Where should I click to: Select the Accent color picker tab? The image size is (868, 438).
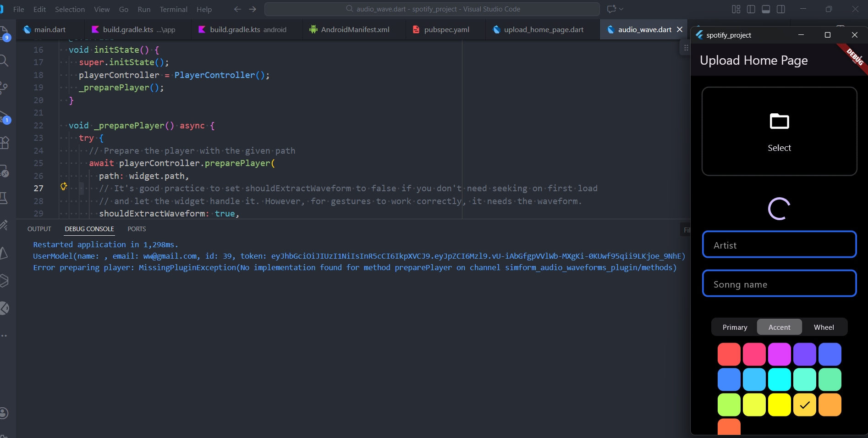point(779,327)
